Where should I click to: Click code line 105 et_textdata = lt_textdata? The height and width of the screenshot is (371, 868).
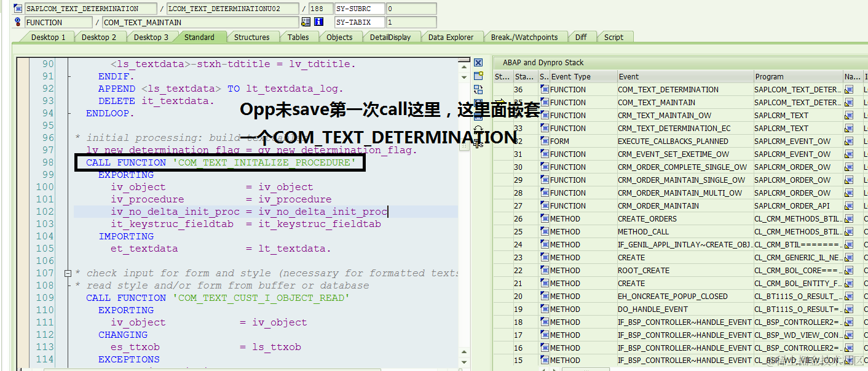[x=221, y=249]
